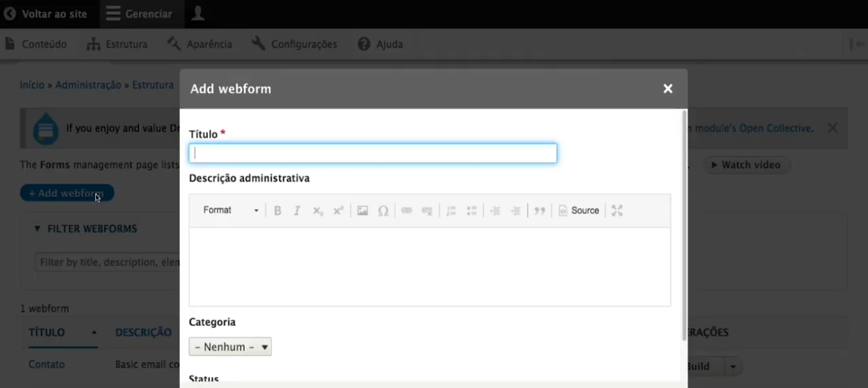Insert a numbered list
Image resolution: width=868 pixels, height=388 pixels.
(x=451, y=210)
